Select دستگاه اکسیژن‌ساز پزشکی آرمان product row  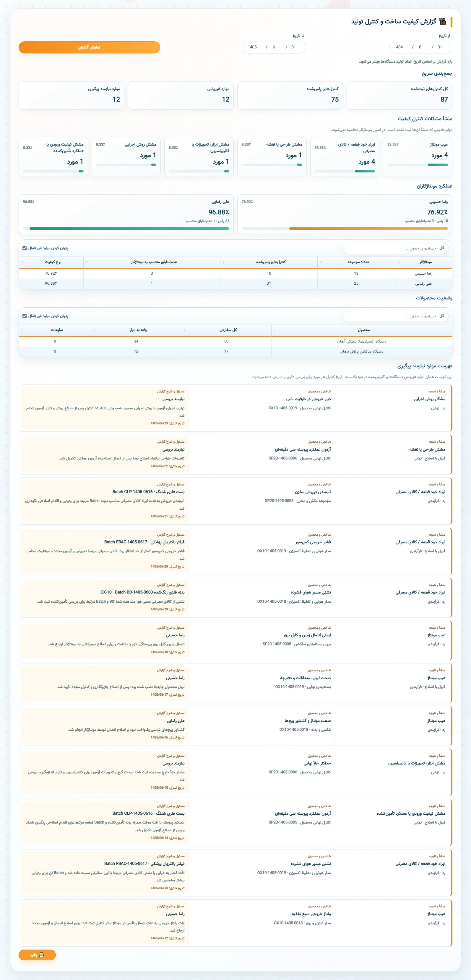235,342
